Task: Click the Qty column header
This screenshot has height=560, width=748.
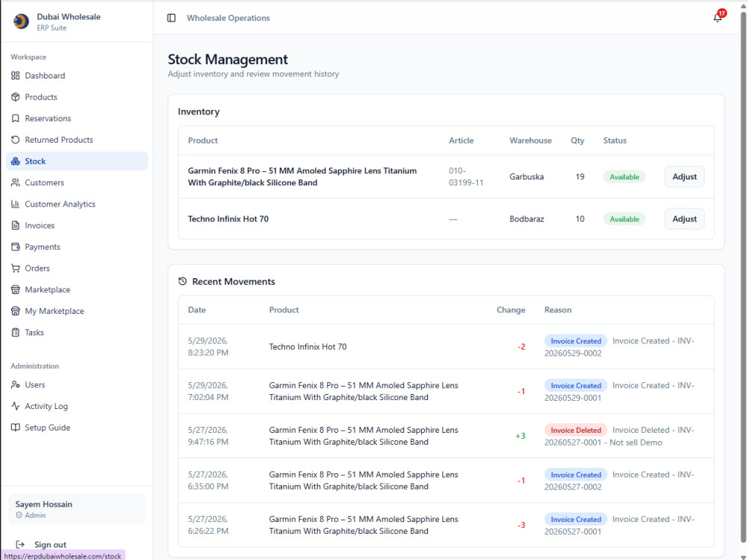Action: [577, 141]
